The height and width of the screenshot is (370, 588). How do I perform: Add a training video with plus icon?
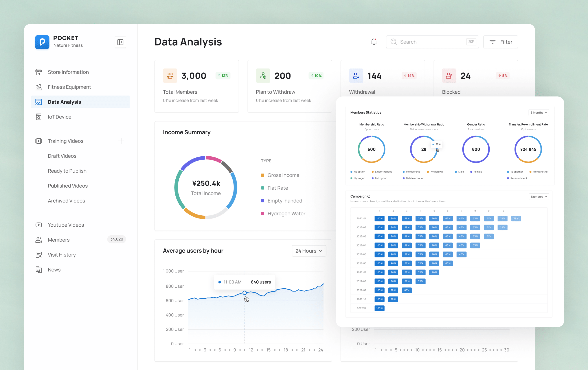coord(121,141)
